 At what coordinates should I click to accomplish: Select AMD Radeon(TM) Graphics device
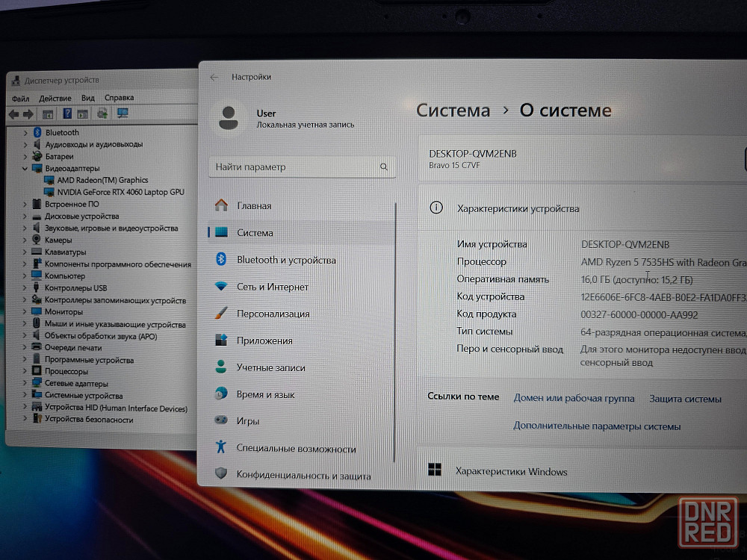coord(103,180)
